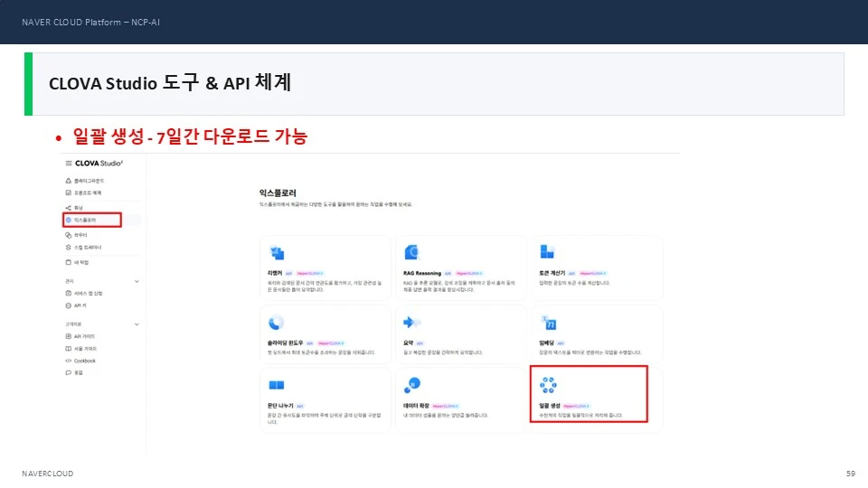This screenshot has width=868, height=488.
Task: Click the red bullet text 일괄 생성 - 7일간 다운로드 가능
Action: click(x=190, y=136)
